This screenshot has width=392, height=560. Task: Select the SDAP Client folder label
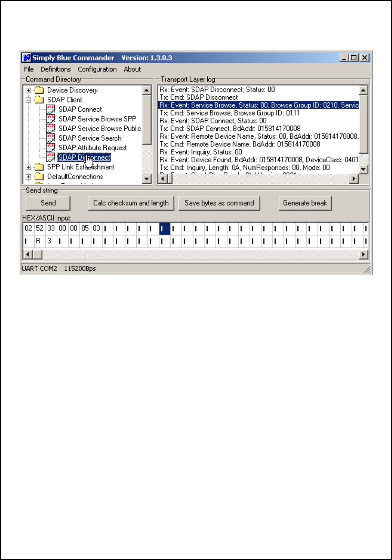coord(64,100)
